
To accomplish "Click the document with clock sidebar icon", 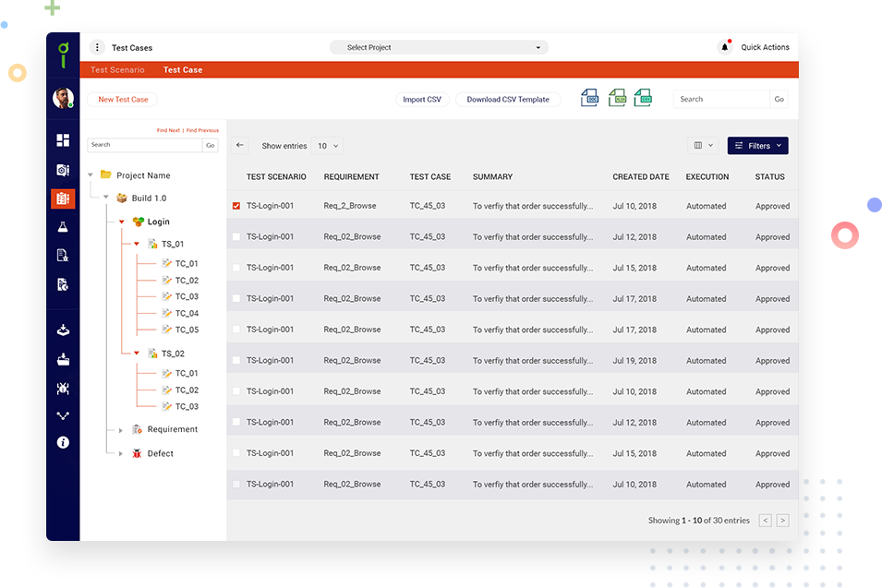I will [63, 284].
